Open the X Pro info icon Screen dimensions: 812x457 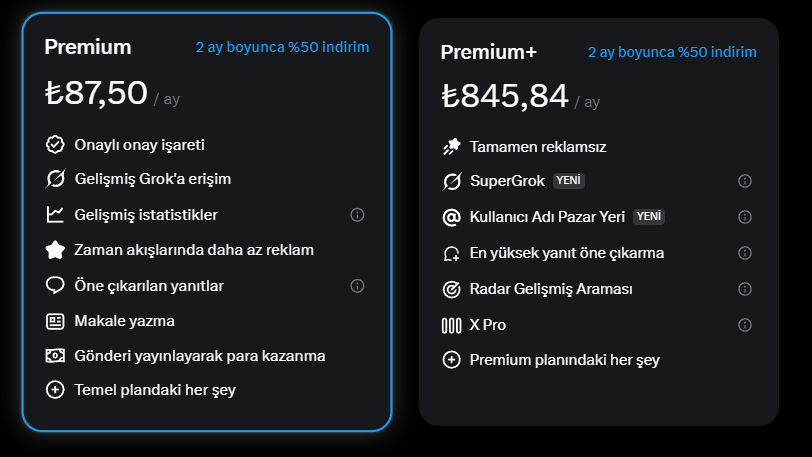tap(745, 325)
